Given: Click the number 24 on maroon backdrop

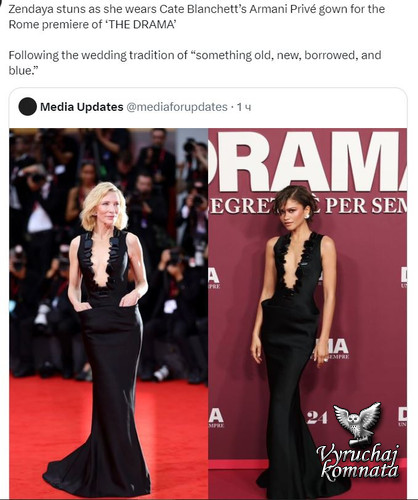Looking at the screenshot, I should 317,417.
